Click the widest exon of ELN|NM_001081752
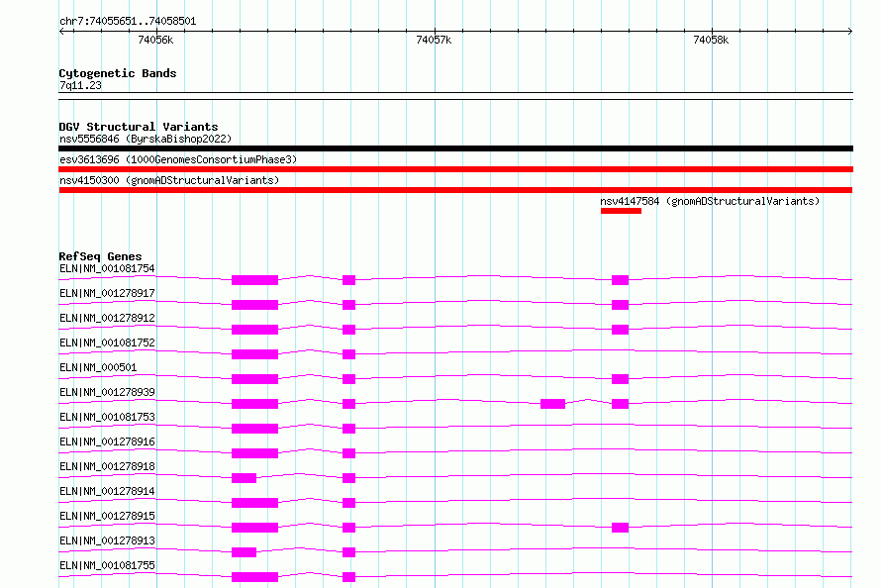The height and width of the screenshot is (588, 881). click(x=254, y=354)
